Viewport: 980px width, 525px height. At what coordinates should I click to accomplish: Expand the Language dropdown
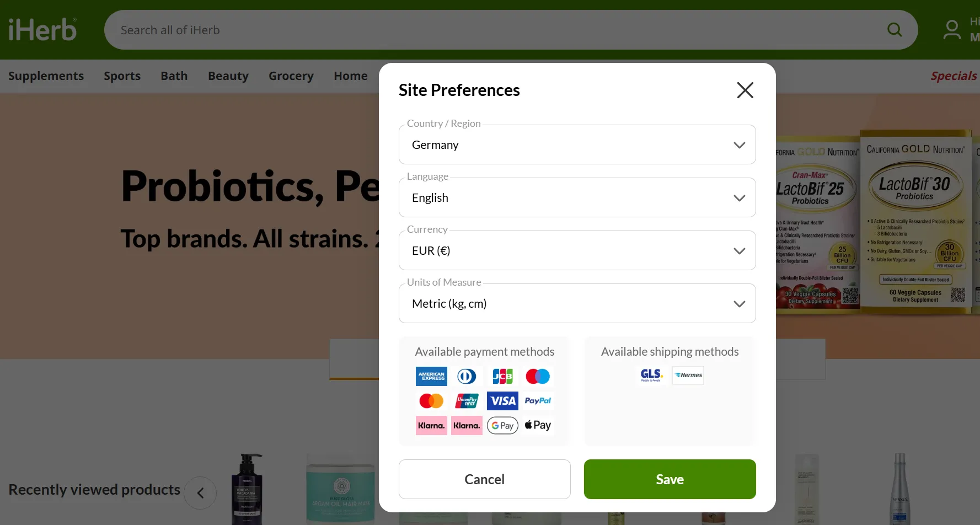pos(577,197)
